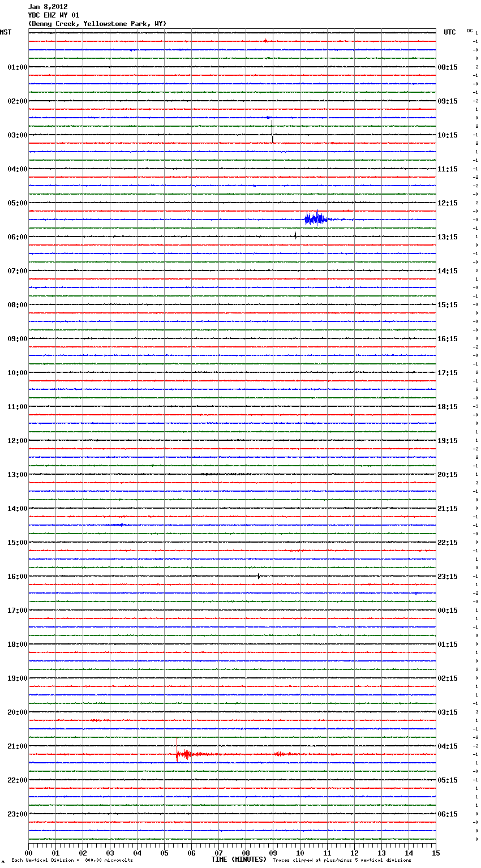481x868 pixels.
Task: Click the small red blip on the first red trace
Action: [x=265, y=41]
